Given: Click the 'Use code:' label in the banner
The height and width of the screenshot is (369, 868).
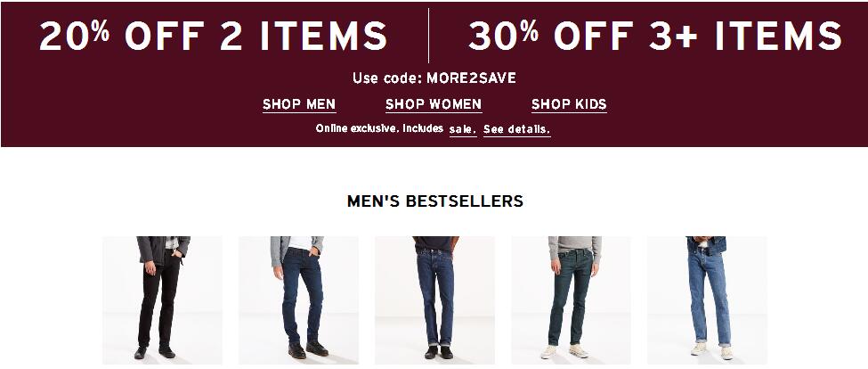Looking at the screenshot, I should point(387,78).
